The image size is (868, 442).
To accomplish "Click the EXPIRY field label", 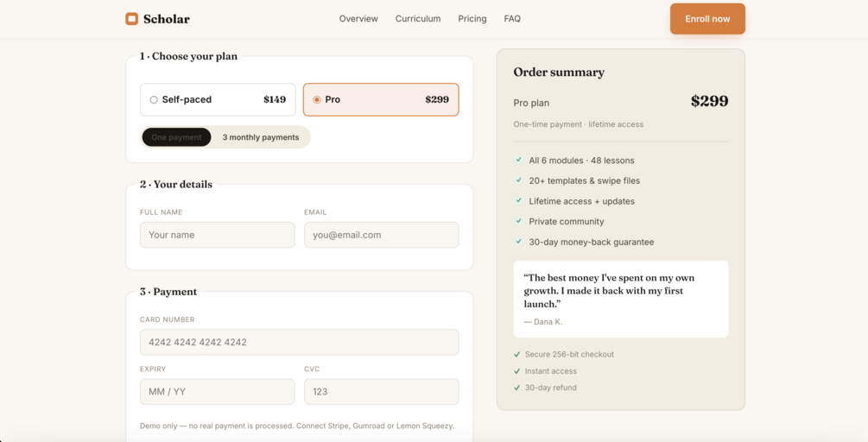I will (153, 369).
